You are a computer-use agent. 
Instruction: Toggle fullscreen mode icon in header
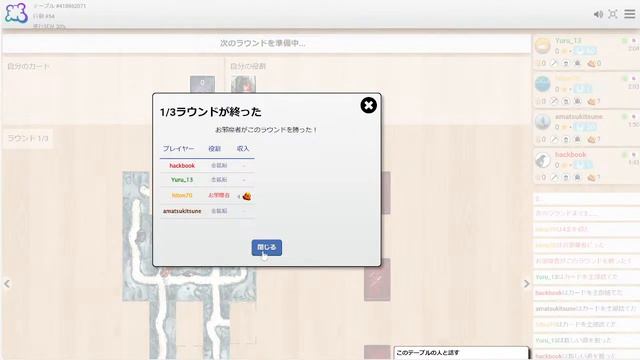[x=613, y=14]
